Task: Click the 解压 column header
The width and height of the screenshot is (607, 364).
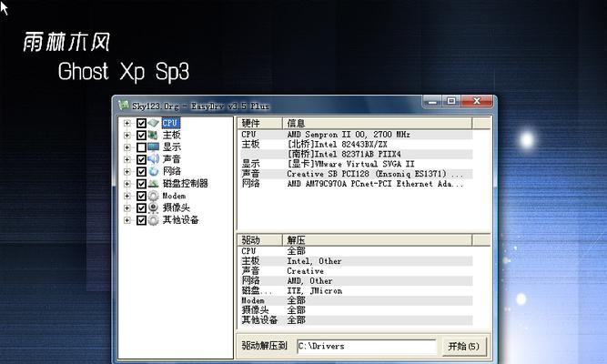Action: tap(377, 240)
